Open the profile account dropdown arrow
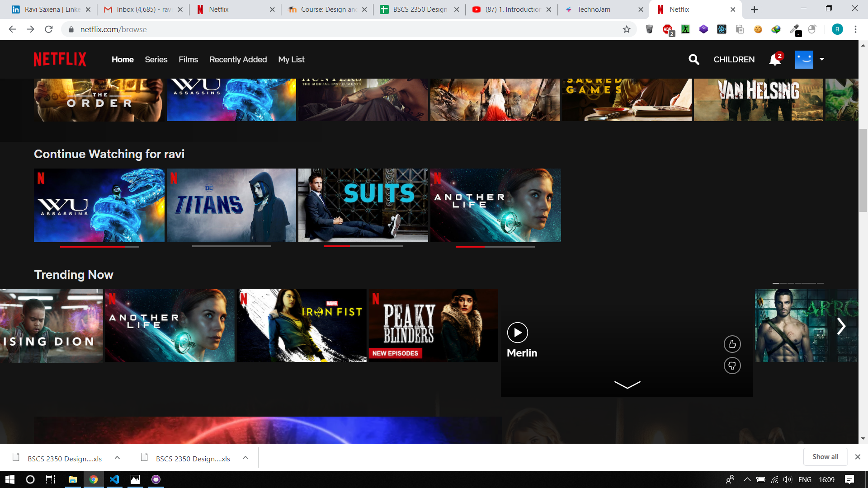The width and height of the screenshot is (868, 488). [x=822, y=59]
